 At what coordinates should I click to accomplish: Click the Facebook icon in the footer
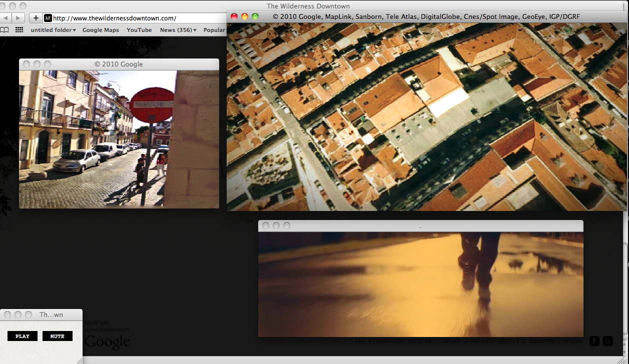[594, 341]
